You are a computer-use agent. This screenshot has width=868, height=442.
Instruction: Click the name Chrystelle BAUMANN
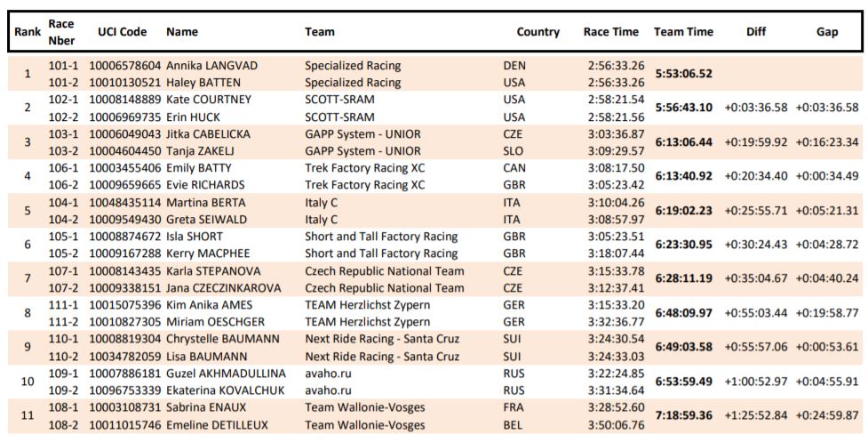[x=223, y=339]
